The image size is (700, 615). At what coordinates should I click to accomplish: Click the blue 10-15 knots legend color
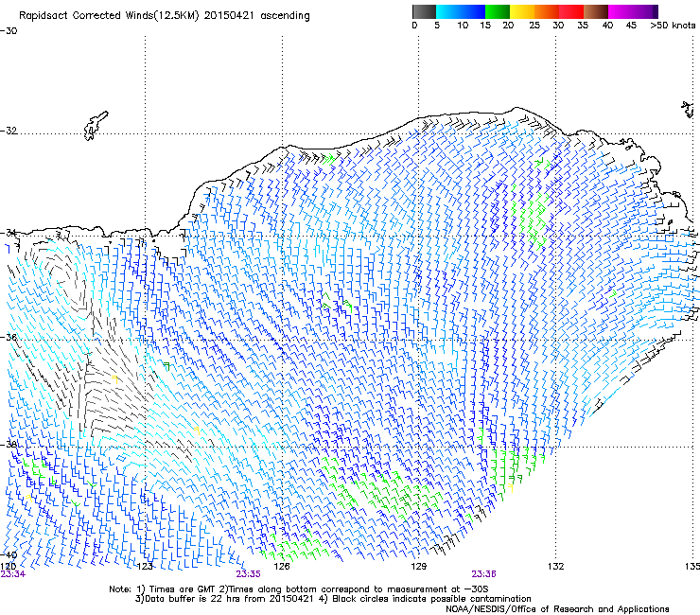click(x=473, y=11)
